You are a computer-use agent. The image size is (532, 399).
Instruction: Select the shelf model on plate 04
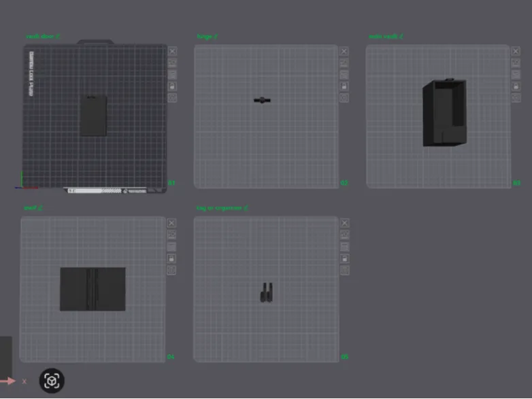coord(93,289)
